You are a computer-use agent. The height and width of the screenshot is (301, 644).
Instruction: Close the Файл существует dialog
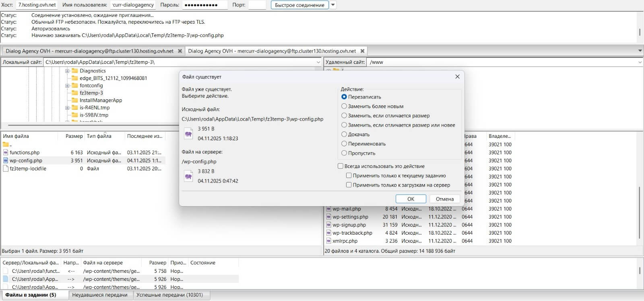[457, 77]
